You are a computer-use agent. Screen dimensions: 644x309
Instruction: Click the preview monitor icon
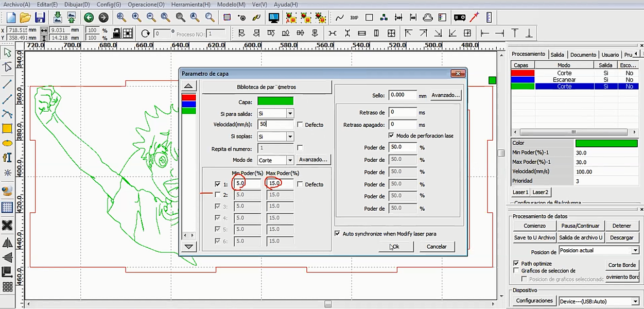[x=274, y=18]
